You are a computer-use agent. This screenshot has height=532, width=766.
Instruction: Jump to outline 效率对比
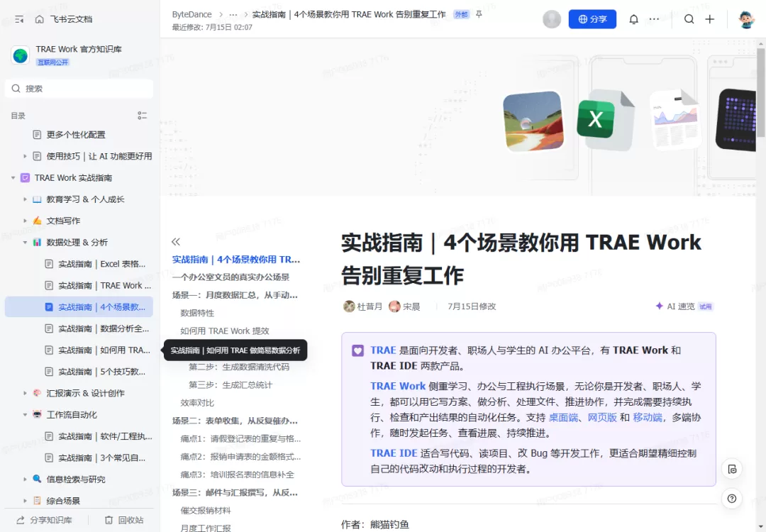click(x=197, y=402)
